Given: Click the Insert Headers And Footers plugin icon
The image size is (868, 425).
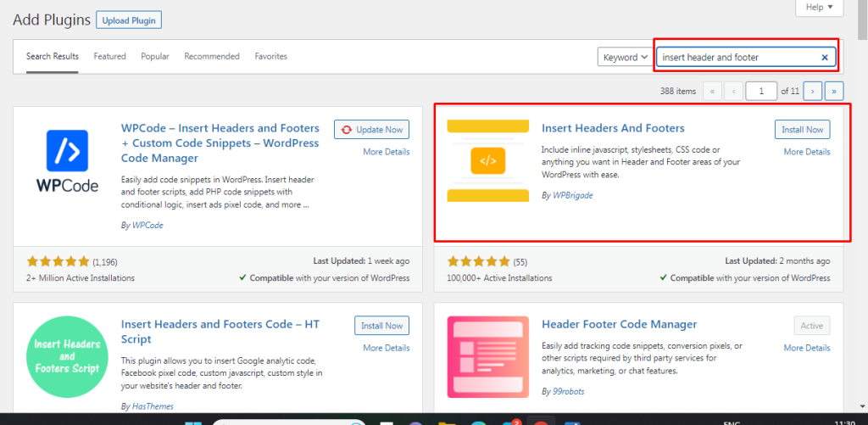Looking at the screenshot, I should point(487,160).
